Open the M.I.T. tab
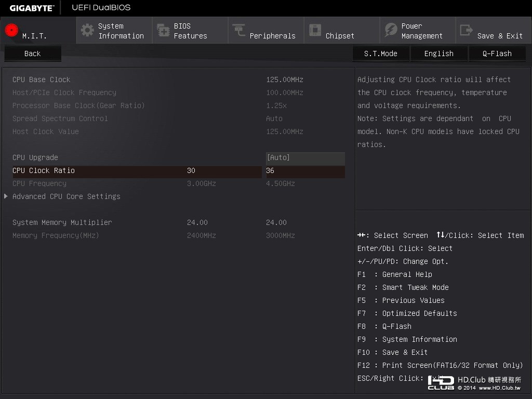This screenshot has height=399, width=532. (38, 31)
